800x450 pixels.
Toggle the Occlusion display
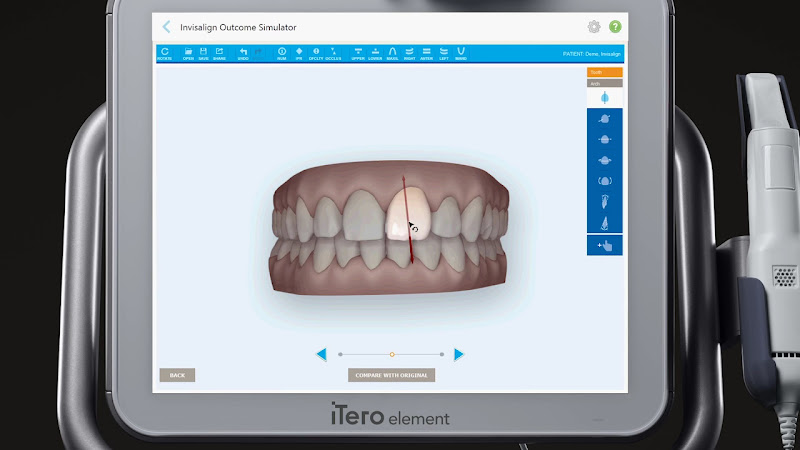click(x=333, y=51)
